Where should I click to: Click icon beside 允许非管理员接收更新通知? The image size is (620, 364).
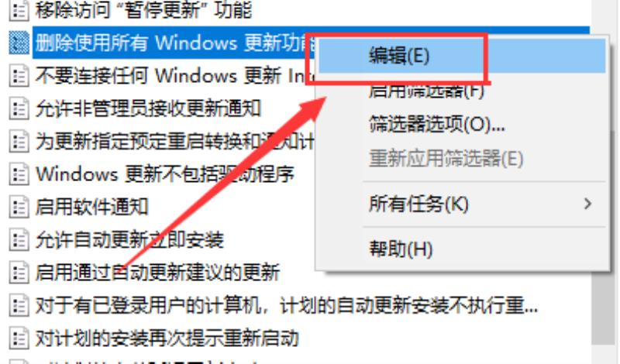[x=19, y=108]
